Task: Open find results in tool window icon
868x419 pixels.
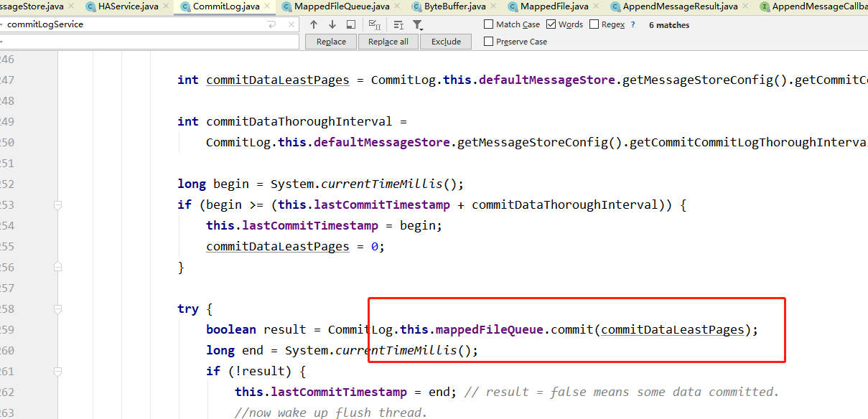Action: point(351,24)
